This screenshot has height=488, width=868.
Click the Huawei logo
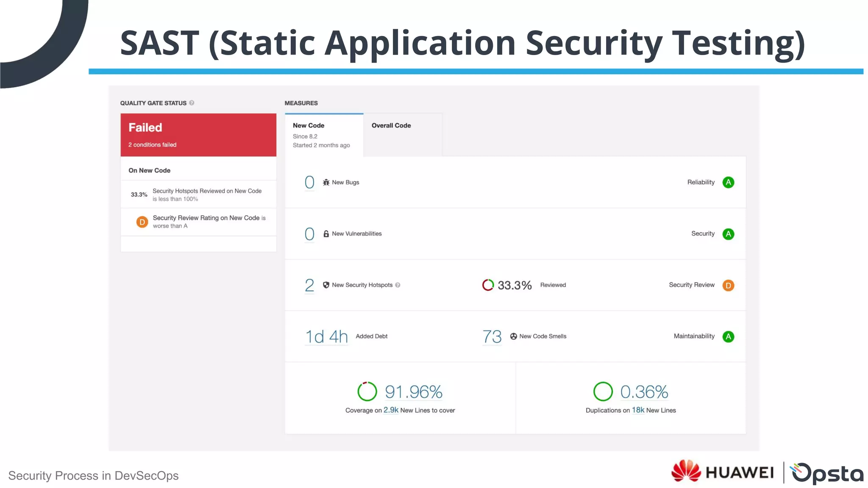pos(722,472)
